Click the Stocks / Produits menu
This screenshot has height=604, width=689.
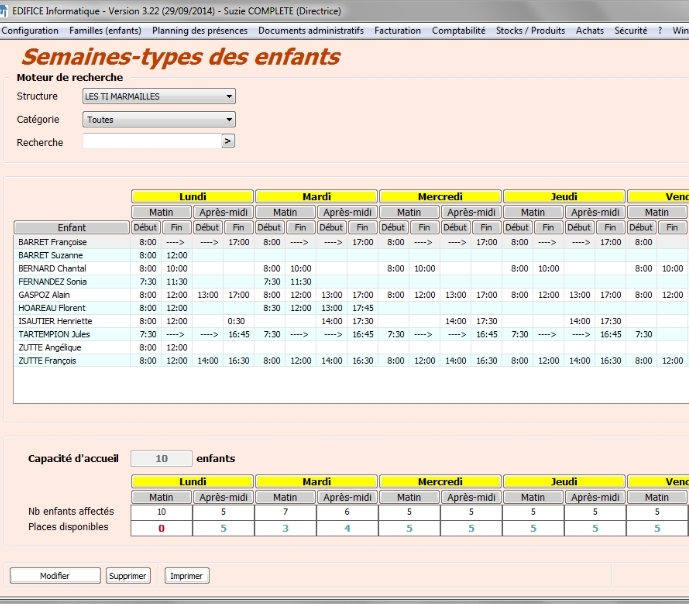pos(530,31)
